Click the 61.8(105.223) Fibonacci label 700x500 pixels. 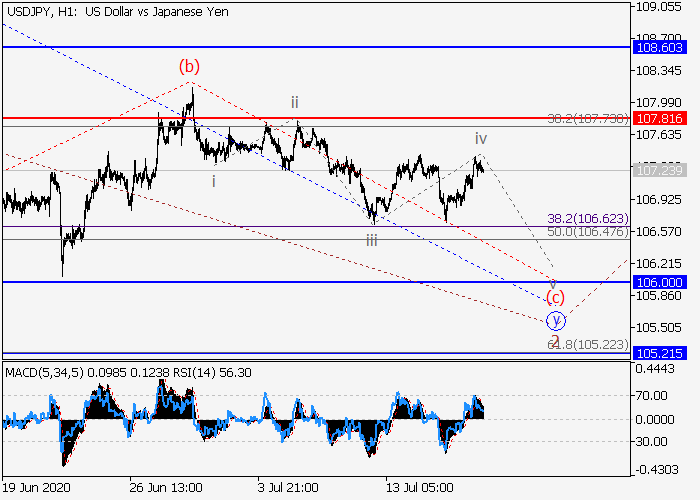587,344
